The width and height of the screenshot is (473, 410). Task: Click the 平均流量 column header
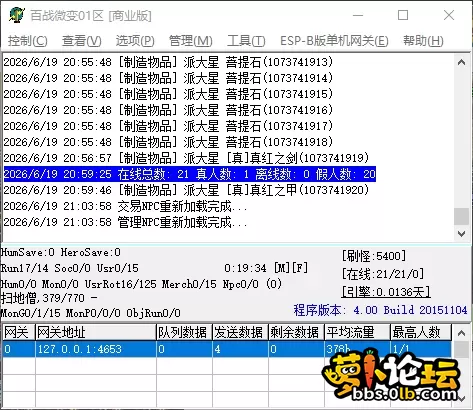coord(357,332)
